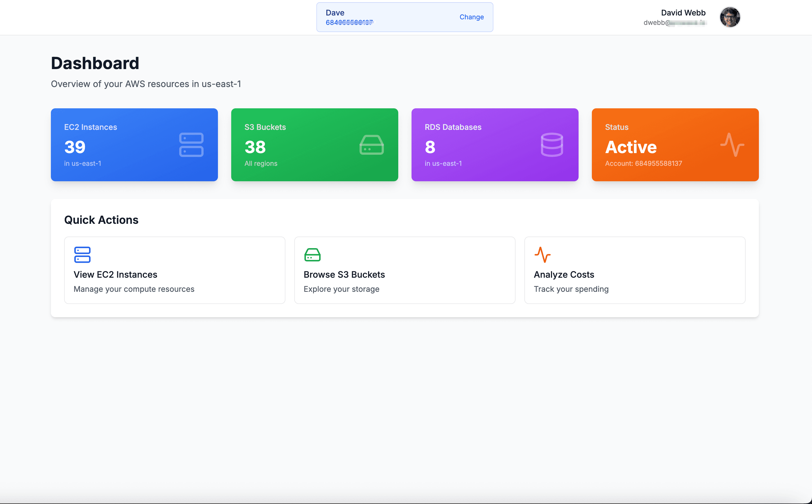
Task: Click the green bucket icon above Browse S3 Buckets
Action: (312, 255)
